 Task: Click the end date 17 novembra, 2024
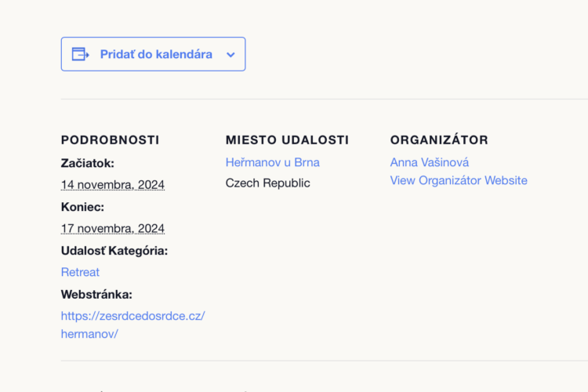point(113,228)
